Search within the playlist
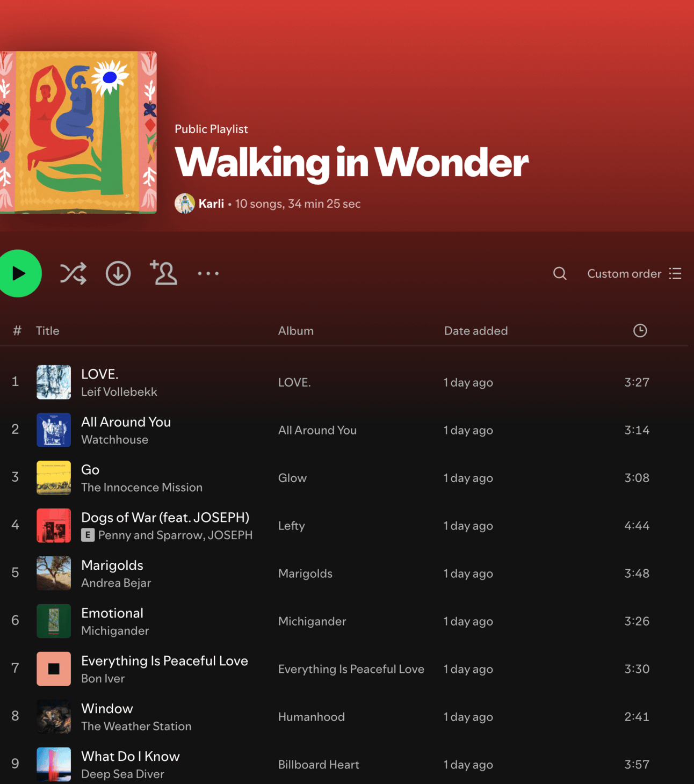Viewport: 694px width, 784px height. pos(560,273)
